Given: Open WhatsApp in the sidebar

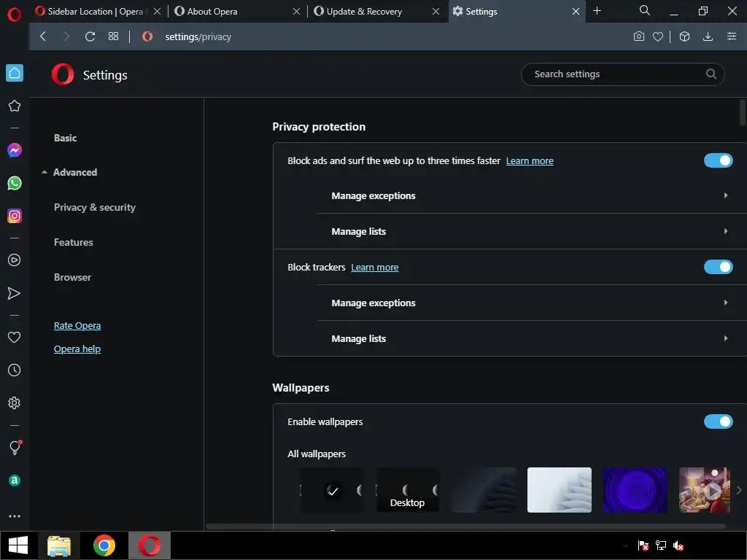Looking at the screenshot, I should 15,183.
